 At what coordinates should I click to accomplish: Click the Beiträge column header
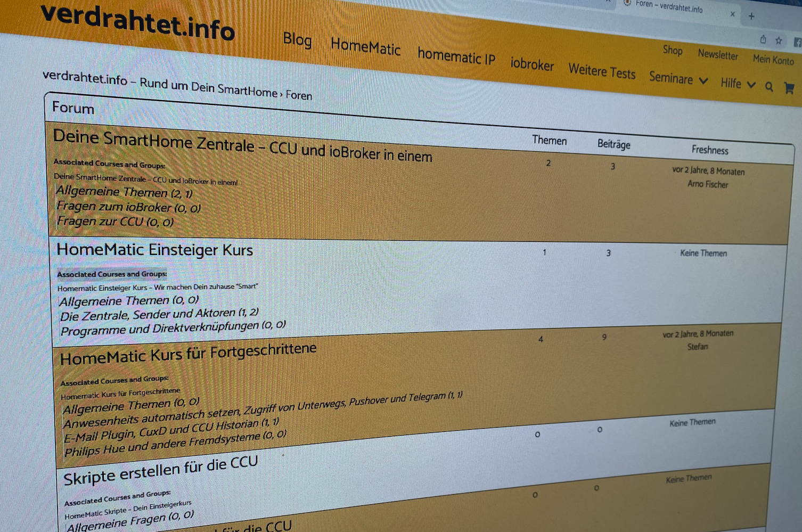[x=613, y=144]
